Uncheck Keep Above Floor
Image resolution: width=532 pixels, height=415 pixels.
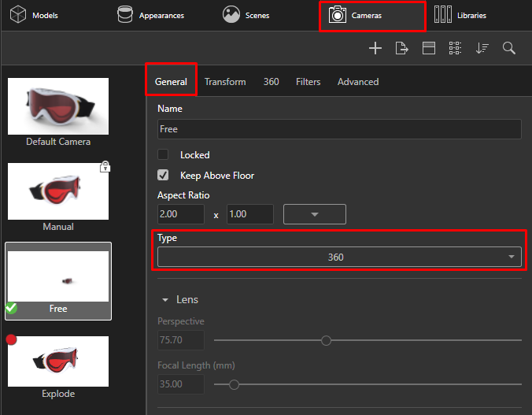[x=164, y=176]
